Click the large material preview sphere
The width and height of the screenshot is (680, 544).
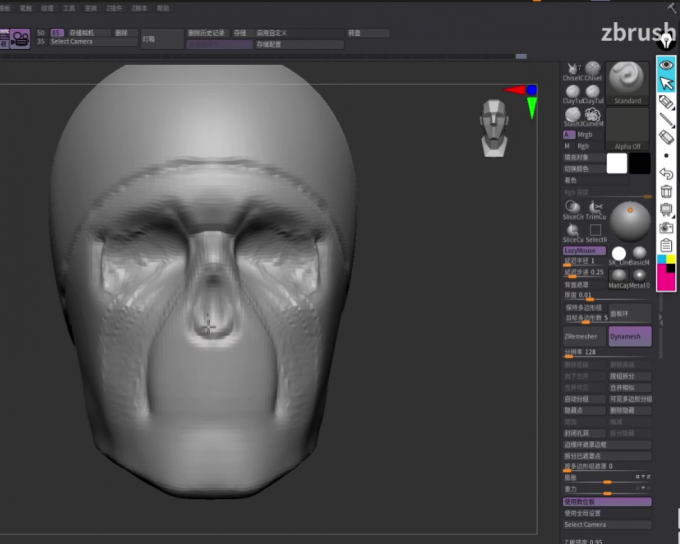click(630, 221)
